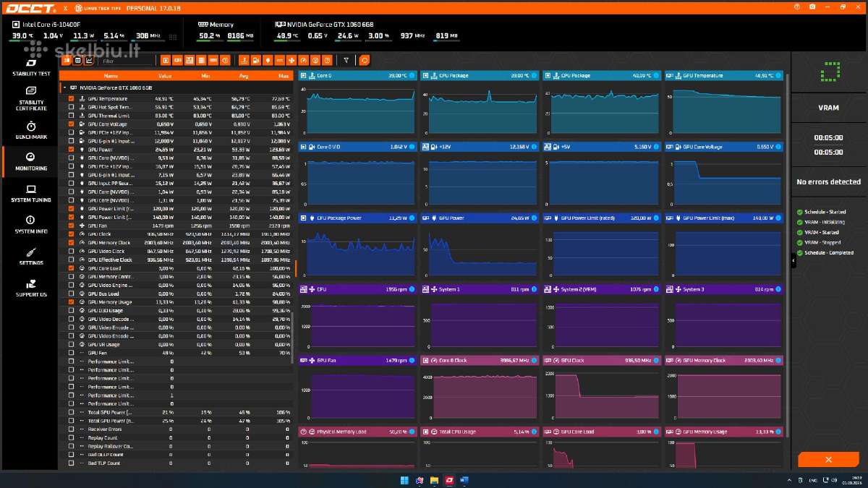Screen dimensions: 868x488
Task: Take a screenshot with the camera icon
Action: click(x=813, y=6)
